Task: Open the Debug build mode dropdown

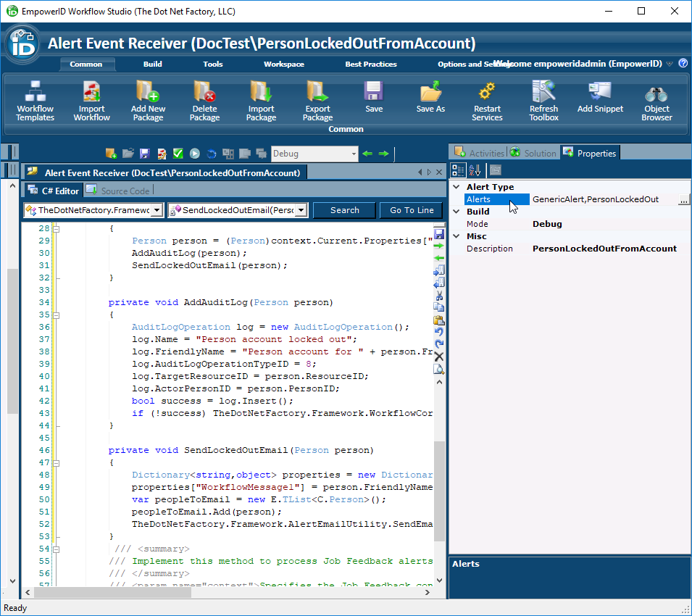Action: [354, 154]
